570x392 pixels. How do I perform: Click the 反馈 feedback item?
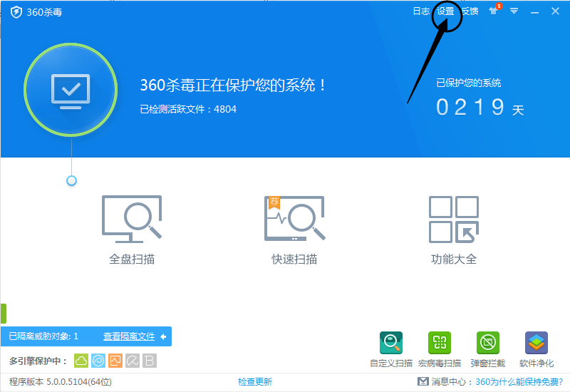click(470, 11)
